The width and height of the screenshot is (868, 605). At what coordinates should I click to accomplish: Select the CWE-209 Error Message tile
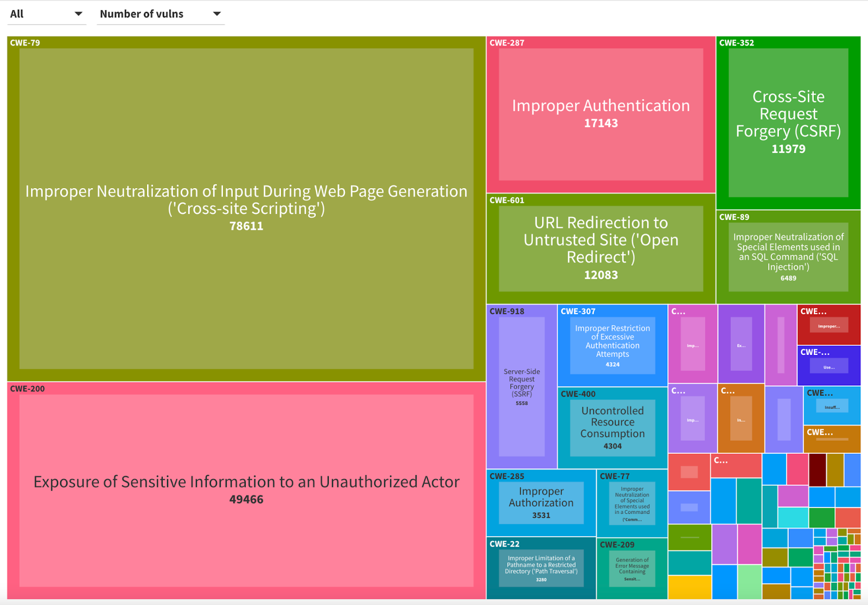click(631, 569)
